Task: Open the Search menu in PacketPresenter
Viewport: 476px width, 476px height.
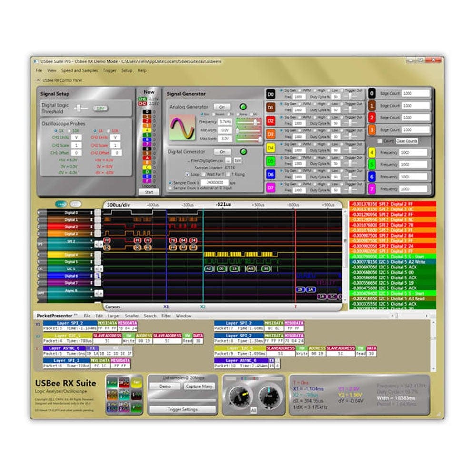Action: (150, 316)
